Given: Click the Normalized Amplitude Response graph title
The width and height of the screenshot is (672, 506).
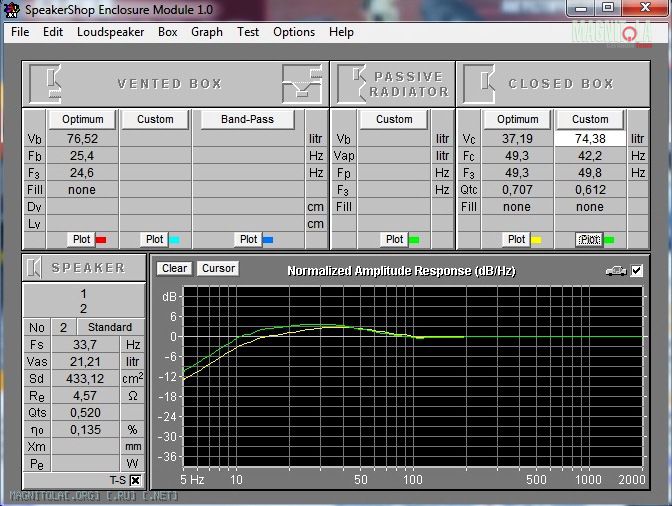Looking at the screenshot, I should point(402,271).
